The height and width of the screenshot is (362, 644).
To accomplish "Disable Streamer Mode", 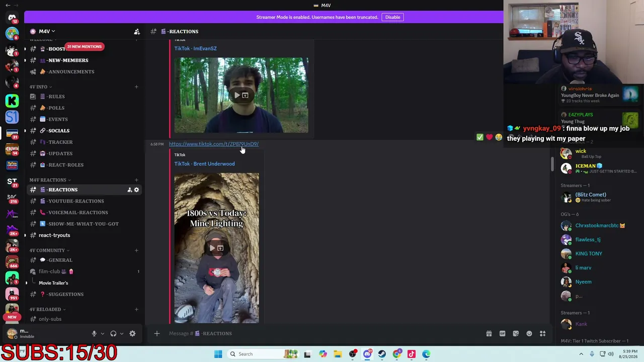I will coord(392,17).
